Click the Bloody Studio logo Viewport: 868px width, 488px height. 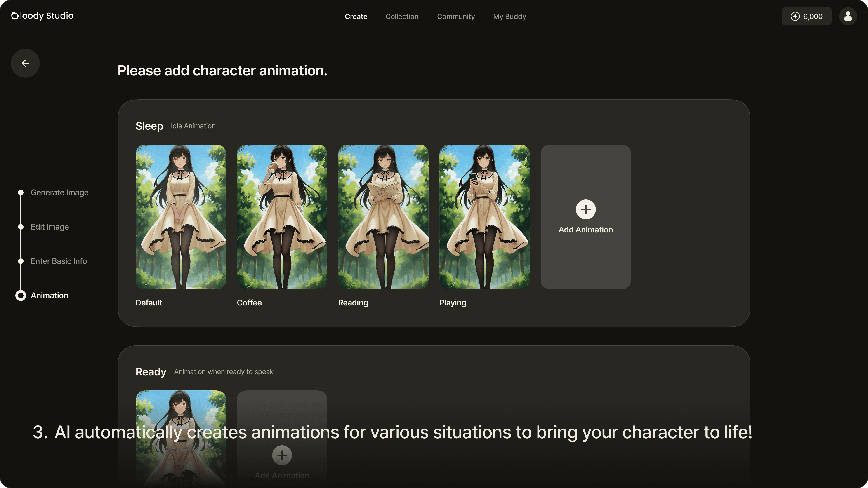[x=42, y=16]
